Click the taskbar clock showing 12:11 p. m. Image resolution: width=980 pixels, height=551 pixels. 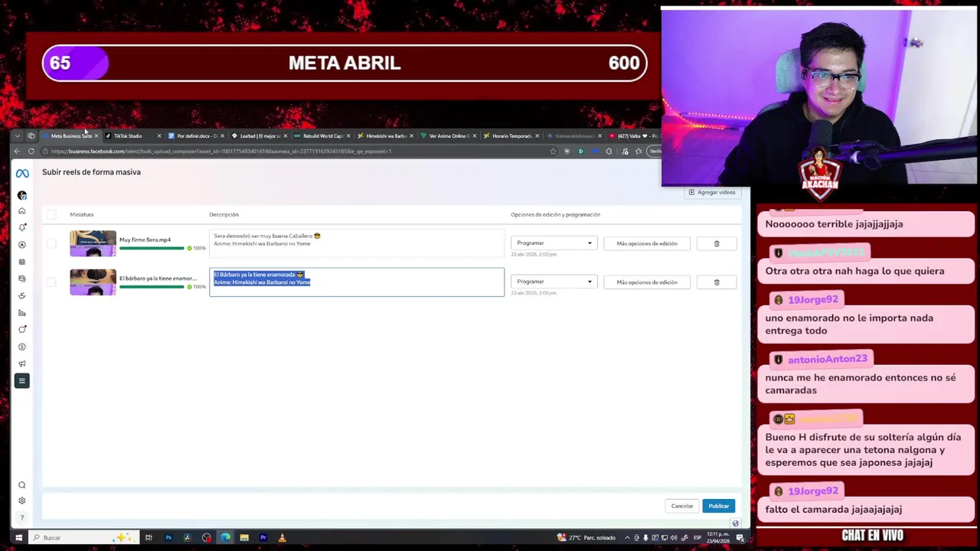(720, 538)
